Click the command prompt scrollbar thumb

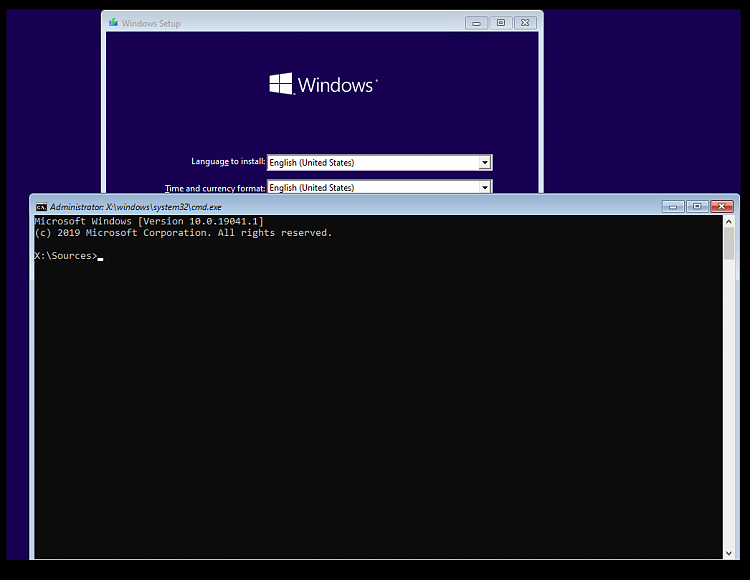coord(728,243)
